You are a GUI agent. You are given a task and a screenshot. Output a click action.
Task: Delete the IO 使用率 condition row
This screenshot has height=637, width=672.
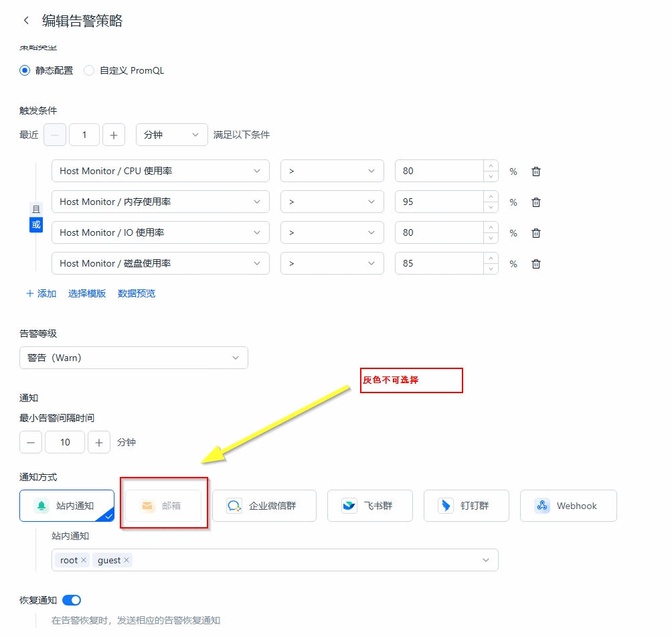(x=536, y=233)
